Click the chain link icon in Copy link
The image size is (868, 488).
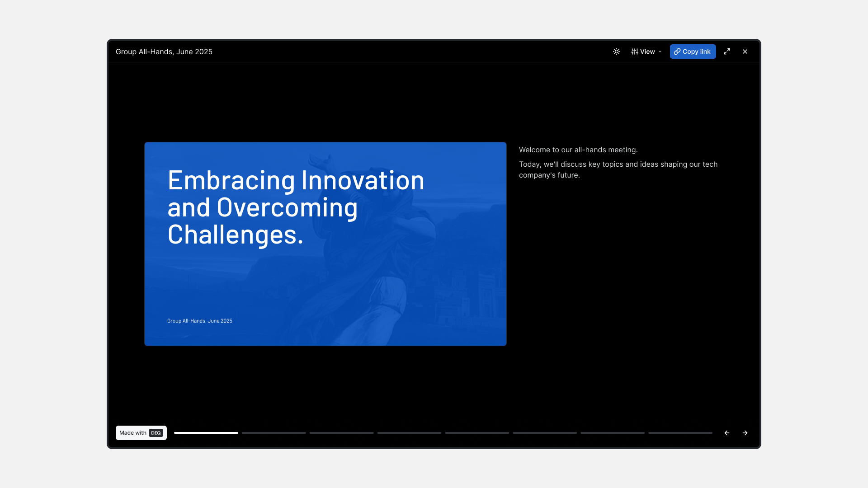[677, 52]
